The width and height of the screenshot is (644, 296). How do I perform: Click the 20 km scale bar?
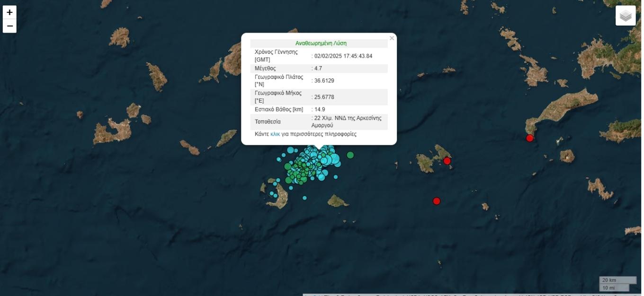pyautogui.click(x=617, y=280)
